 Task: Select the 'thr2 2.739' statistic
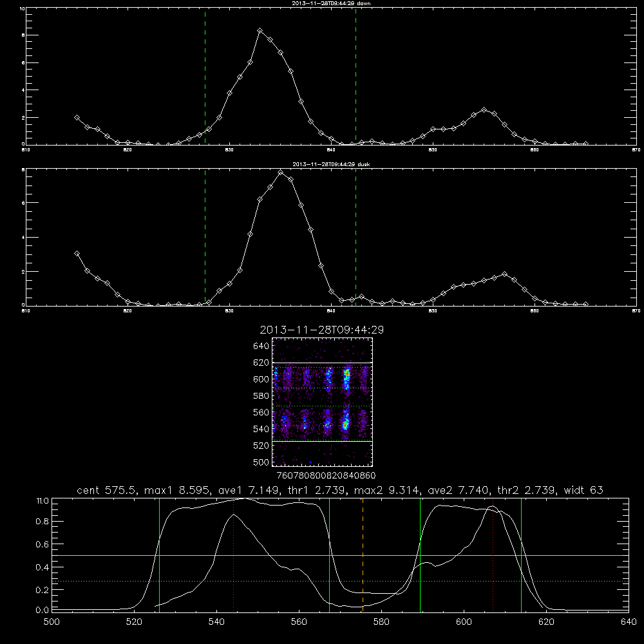click(527, 490)
